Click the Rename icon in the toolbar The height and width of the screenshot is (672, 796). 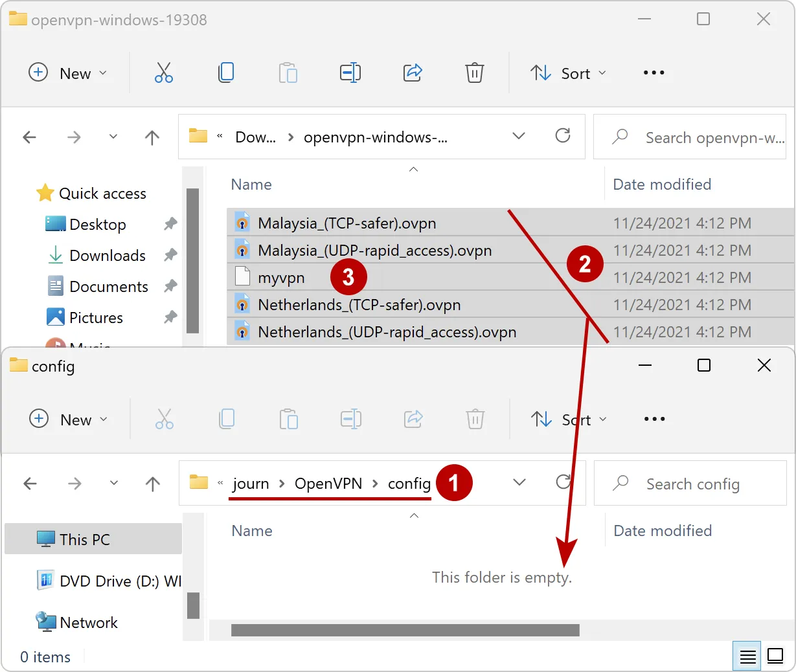350,73
